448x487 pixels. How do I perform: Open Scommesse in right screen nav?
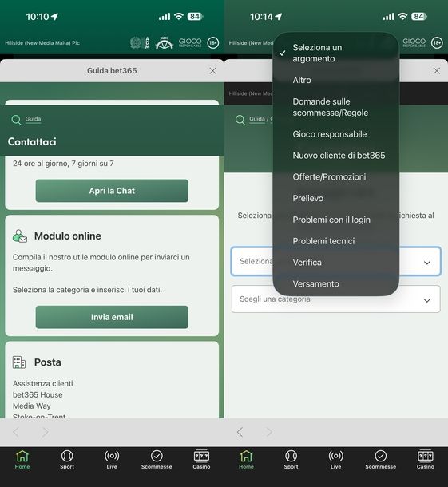381,460
